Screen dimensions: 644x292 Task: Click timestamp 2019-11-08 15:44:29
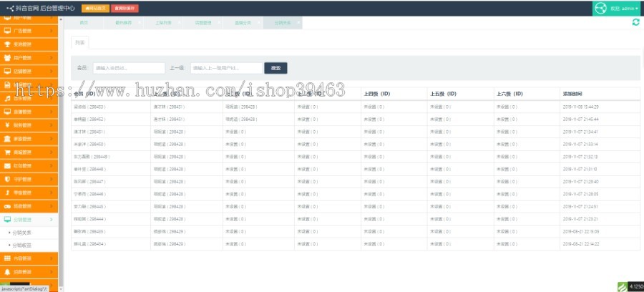tap(581, 107)
